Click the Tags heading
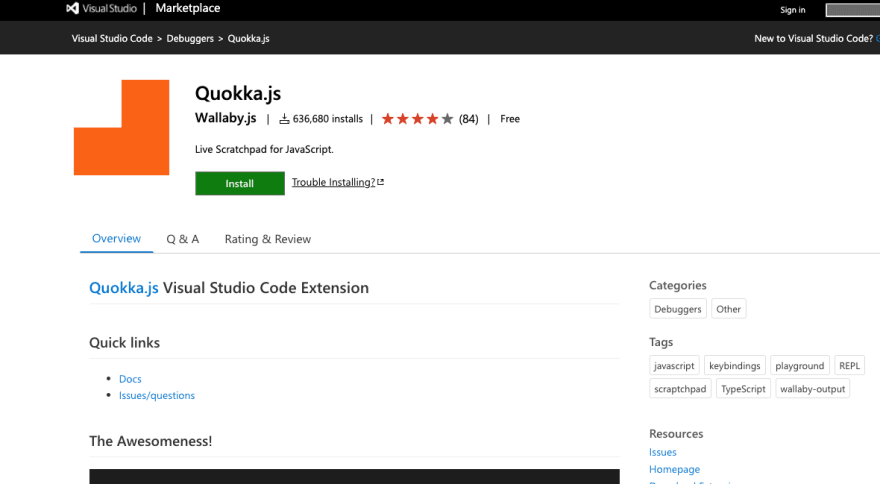880x484 pixels. [x=661, y=342]
